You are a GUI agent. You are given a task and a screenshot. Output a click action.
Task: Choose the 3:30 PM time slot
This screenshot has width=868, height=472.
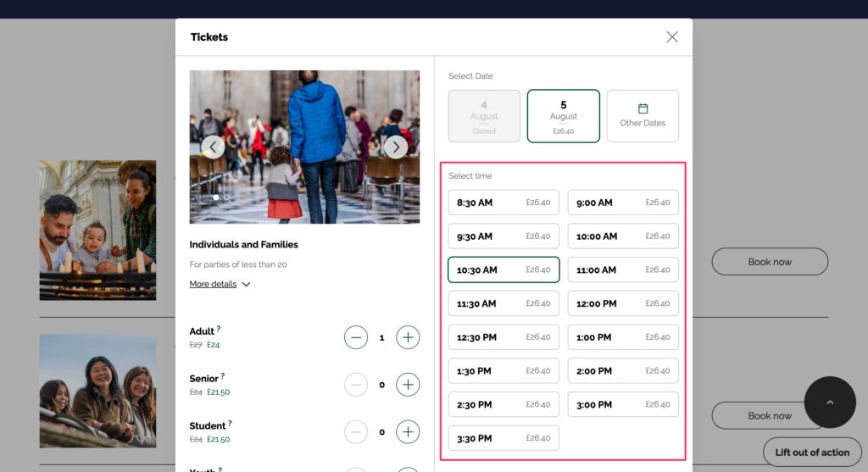pyautogui.click(x=504, y=438)
